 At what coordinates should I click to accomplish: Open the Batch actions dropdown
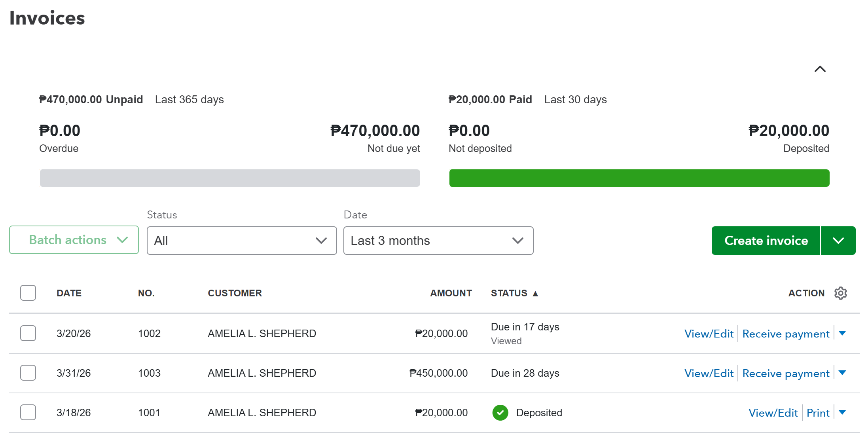[x=74, y=240]
